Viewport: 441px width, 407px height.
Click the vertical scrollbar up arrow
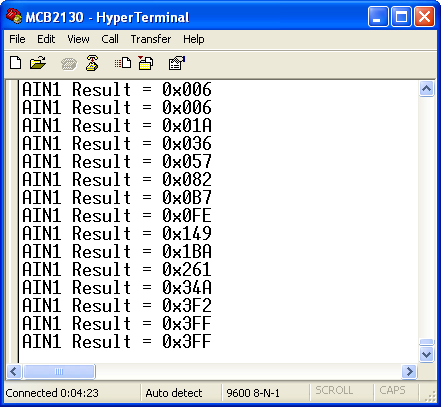(x=427, y=89)
